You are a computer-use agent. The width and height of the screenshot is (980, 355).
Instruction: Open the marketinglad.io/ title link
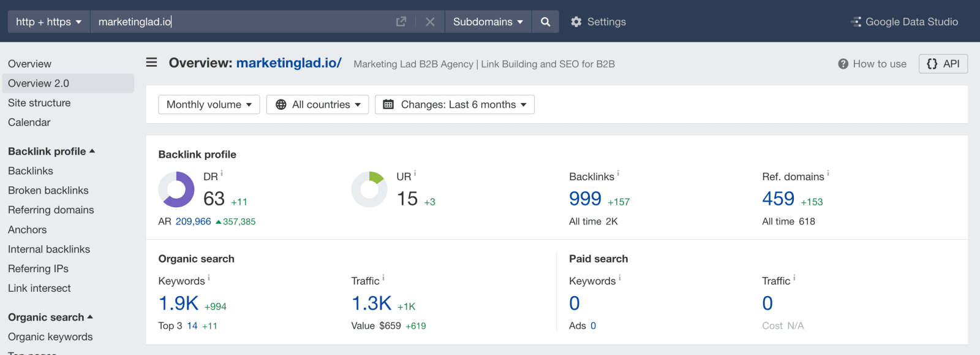pos(289,63)
